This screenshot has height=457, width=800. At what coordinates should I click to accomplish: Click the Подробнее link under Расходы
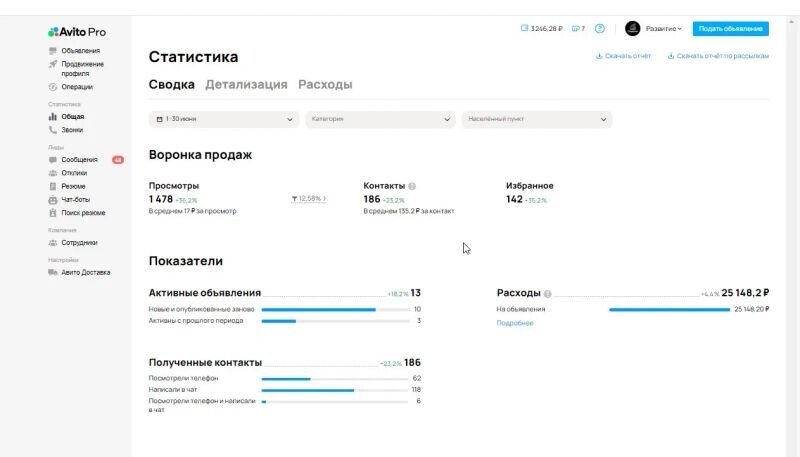(515, 323)
